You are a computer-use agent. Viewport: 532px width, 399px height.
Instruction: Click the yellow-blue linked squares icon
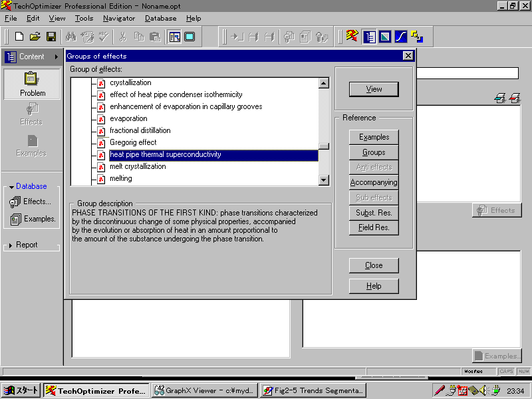pos(417,37)
